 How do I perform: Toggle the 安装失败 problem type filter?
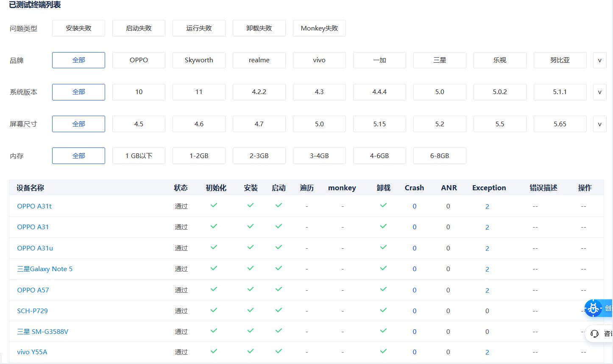[78, 28]
